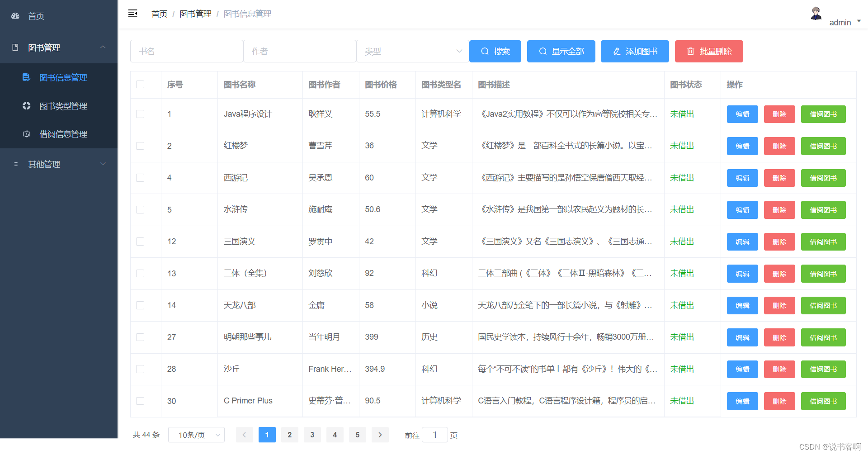
Task: Click the list icon beside 其他管理
Action: pos(16,164)
